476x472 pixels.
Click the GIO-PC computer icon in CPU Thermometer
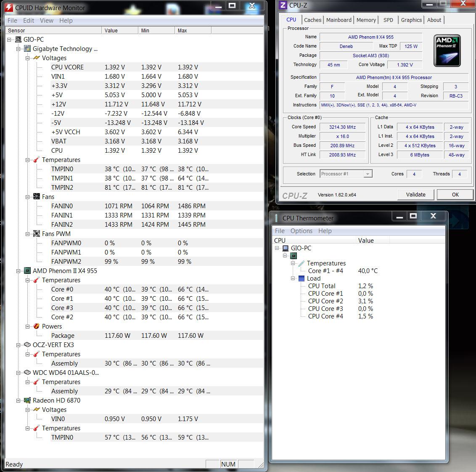[286, 248]
